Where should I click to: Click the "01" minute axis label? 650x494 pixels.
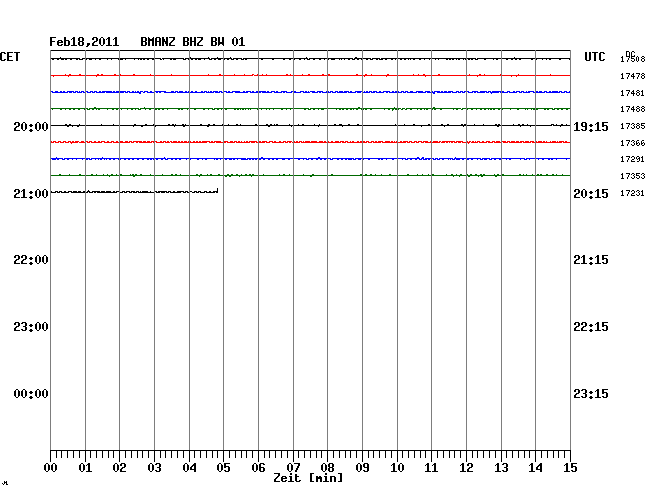(85, 468)
